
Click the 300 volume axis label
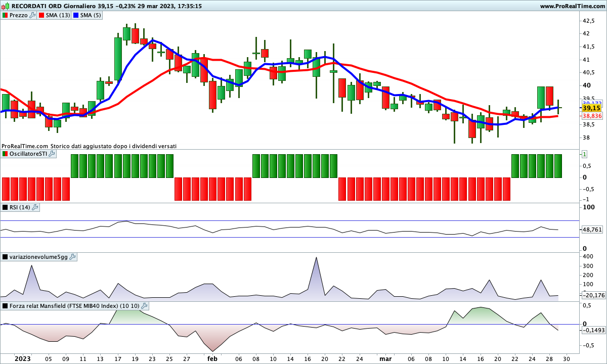[587, 266]
